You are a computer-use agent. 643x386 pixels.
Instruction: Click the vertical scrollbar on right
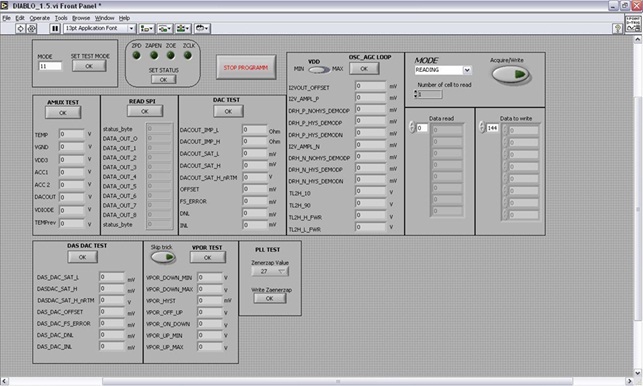(x=638, y=209)
